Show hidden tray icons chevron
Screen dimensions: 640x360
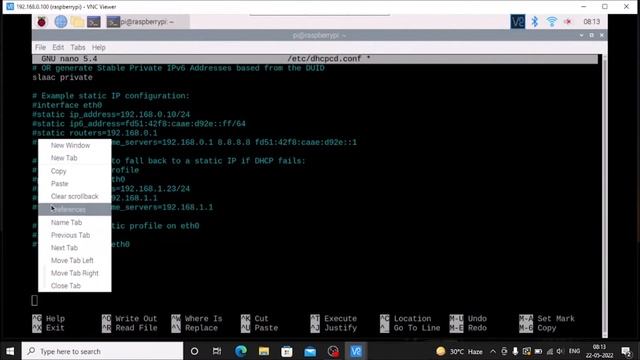(493, 351)
